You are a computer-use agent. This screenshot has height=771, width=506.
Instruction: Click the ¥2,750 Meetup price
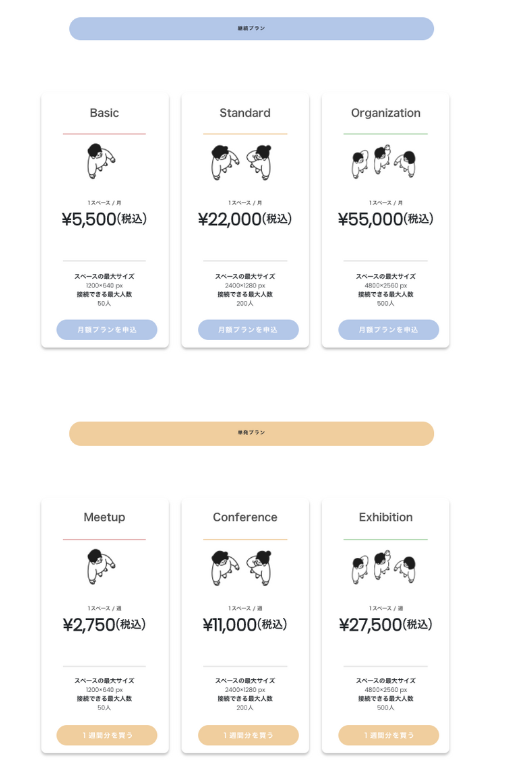click(x=104, y=624)
